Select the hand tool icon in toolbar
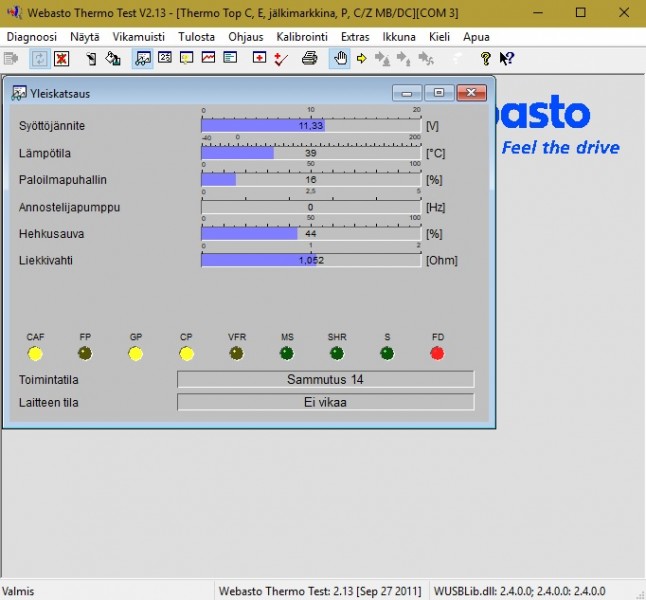646x600 pixels. (x=340, y=59)
